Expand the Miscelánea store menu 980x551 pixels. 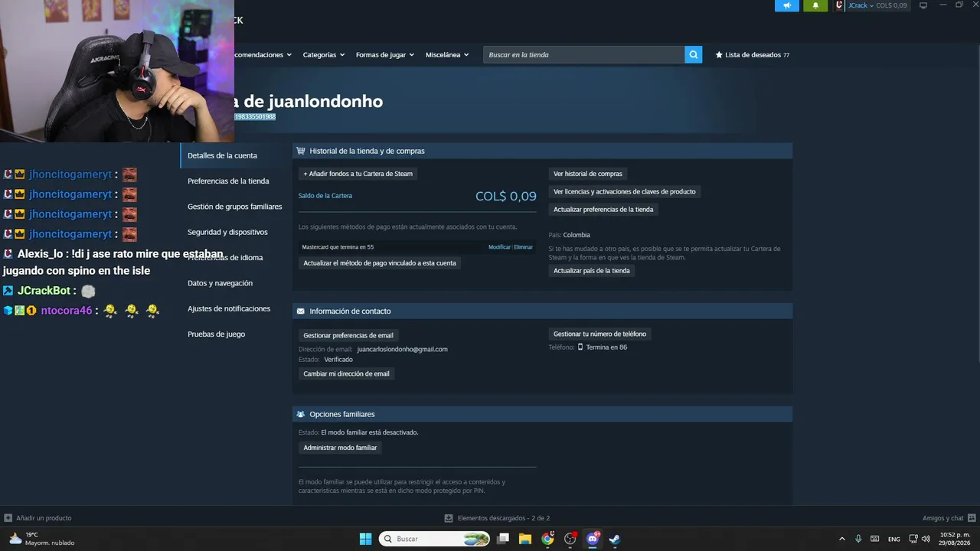click(447, 55)
